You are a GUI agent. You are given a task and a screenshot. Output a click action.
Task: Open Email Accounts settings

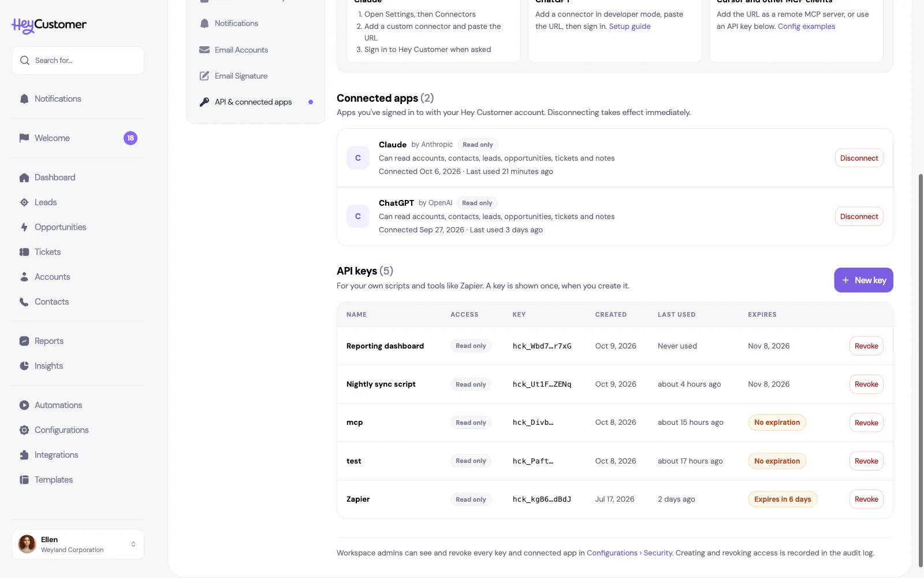[255, 50]
